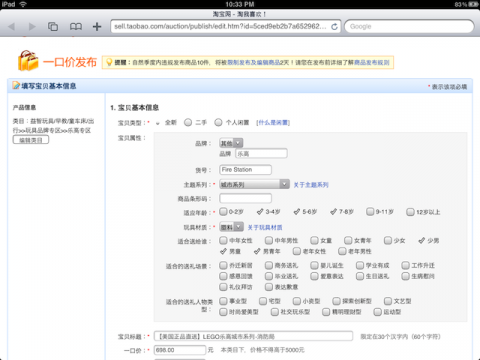Screen dimensions: 480x360
Task: Check the 9-11岁 age checkbox
Action: (370, 212)
